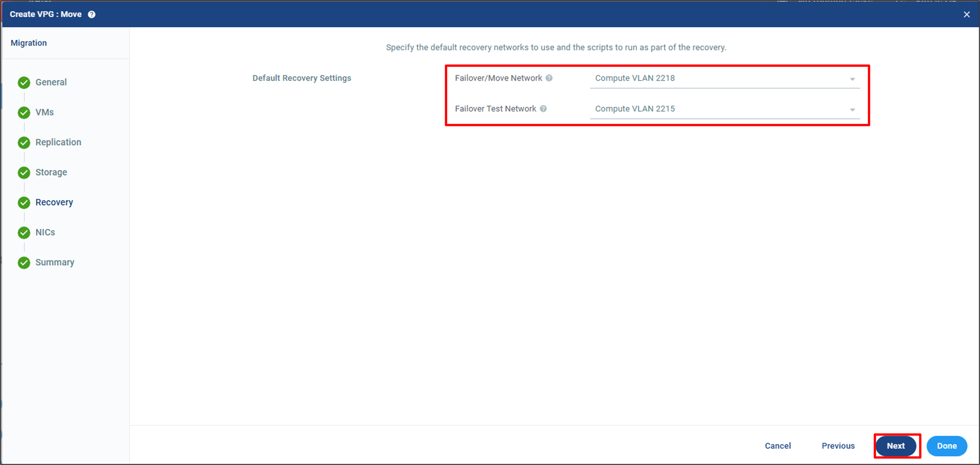This screenshot has width=980, height=465.
Task: Click the Compute VLAN 2218 field
Action: (x=725, y=79)
